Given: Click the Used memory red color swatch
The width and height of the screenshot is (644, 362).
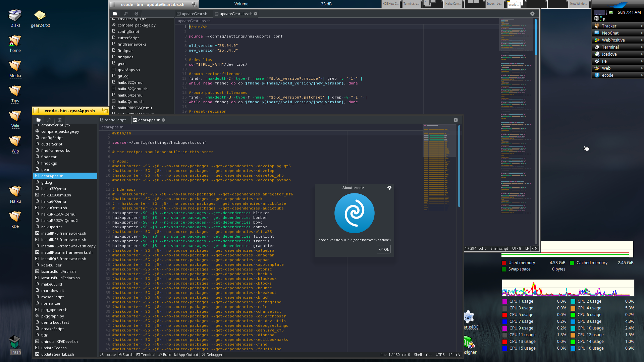Looking at the screenshot, I should tap(504, 263).
